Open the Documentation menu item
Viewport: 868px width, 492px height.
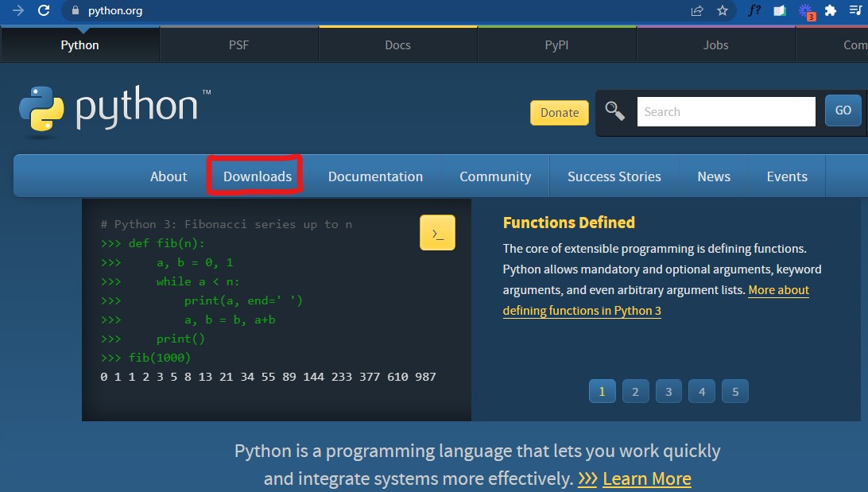pos(375,176)
